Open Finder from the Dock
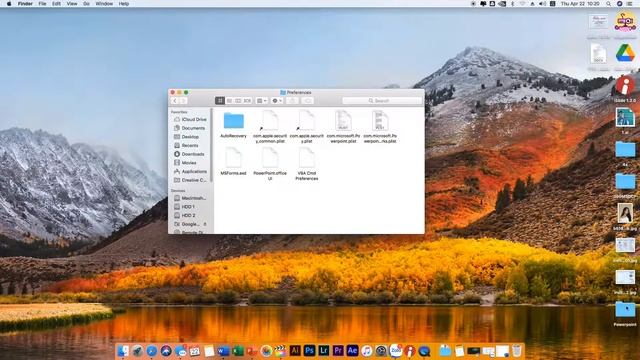Viewport: 640px width, 360px height. [x=123, y=351]
